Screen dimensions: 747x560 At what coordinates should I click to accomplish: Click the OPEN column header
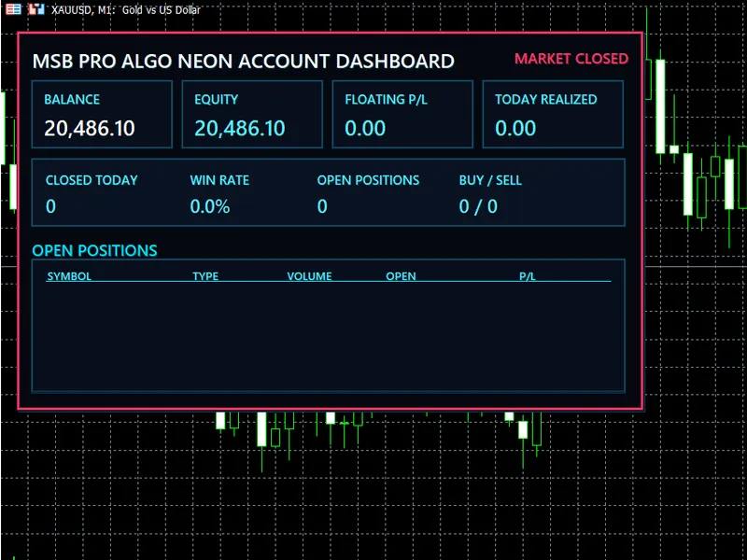click(x=401, y=276)
